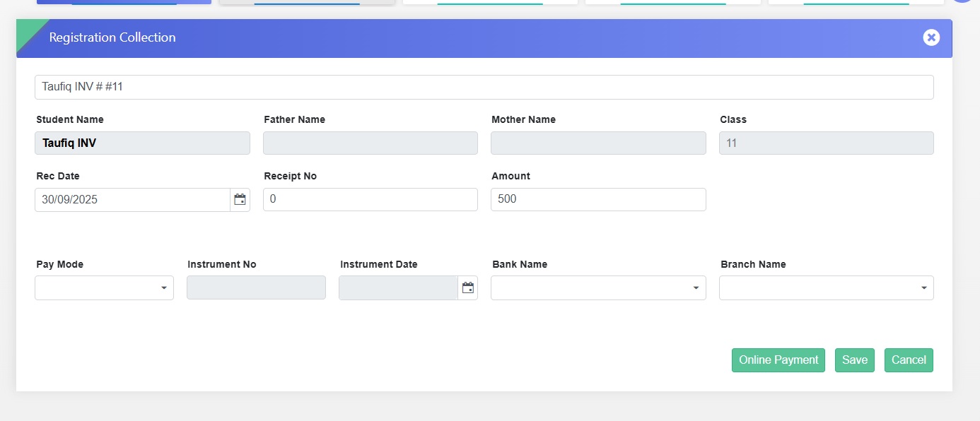The height and width of the screenshot is (421, 980).
Task: Cancel the registration collection form
Action: coord(908,360)
